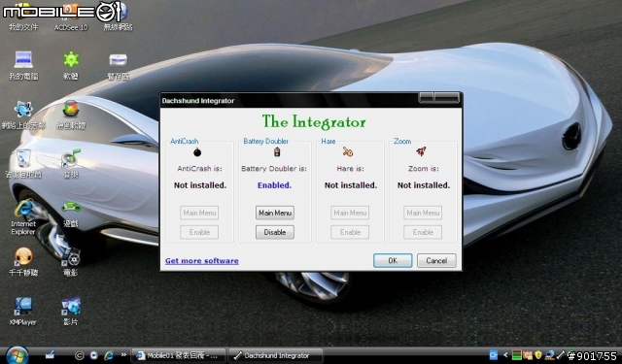
Task: Select the network neighborhood globe desktop icon
Action: coord(23,115)
